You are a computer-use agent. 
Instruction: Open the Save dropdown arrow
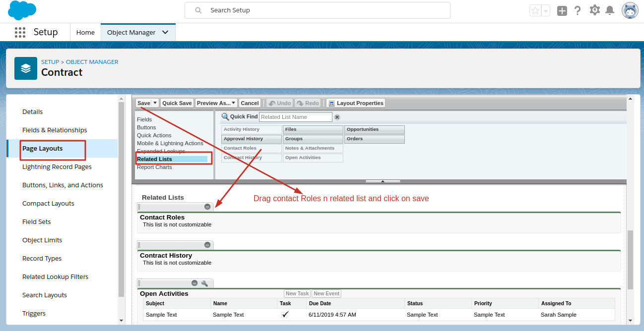(x=155, y=103)
